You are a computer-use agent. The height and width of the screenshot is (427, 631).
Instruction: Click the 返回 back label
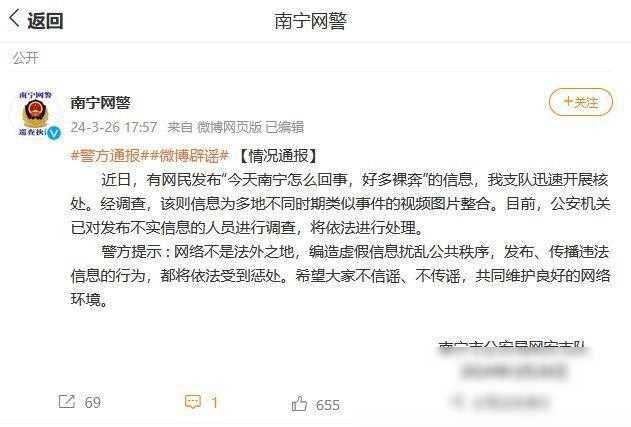coord(45,21)
